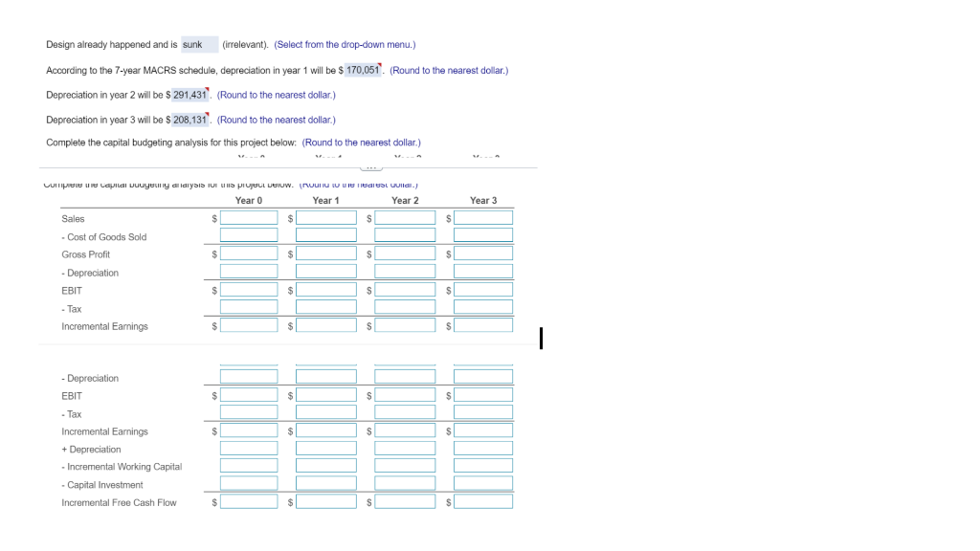
Task: Click + Depreciation Year 0 input
Action: [x=249, y=448]
